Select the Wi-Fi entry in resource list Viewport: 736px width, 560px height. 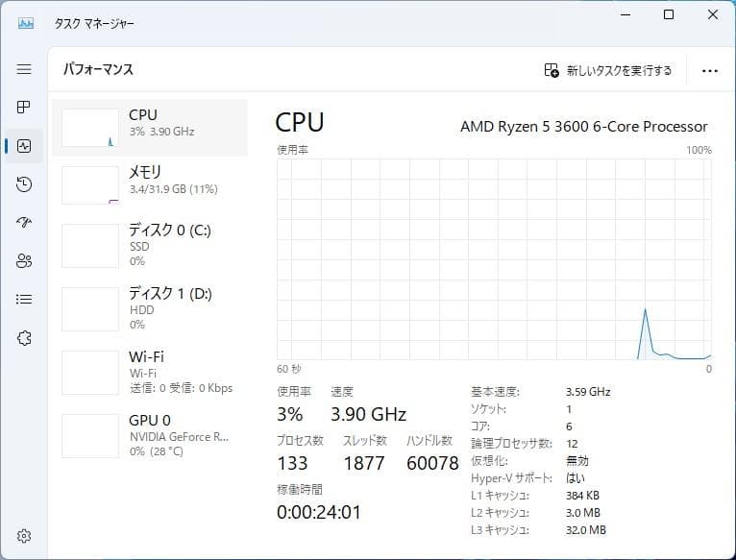click(x=150, y=373)
